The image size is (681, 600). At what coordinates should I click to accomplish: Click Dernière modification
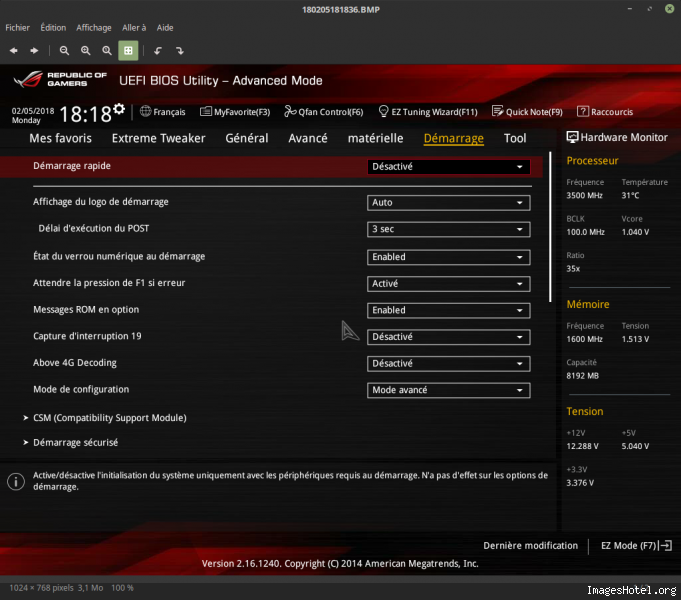(x=530, y=546)
